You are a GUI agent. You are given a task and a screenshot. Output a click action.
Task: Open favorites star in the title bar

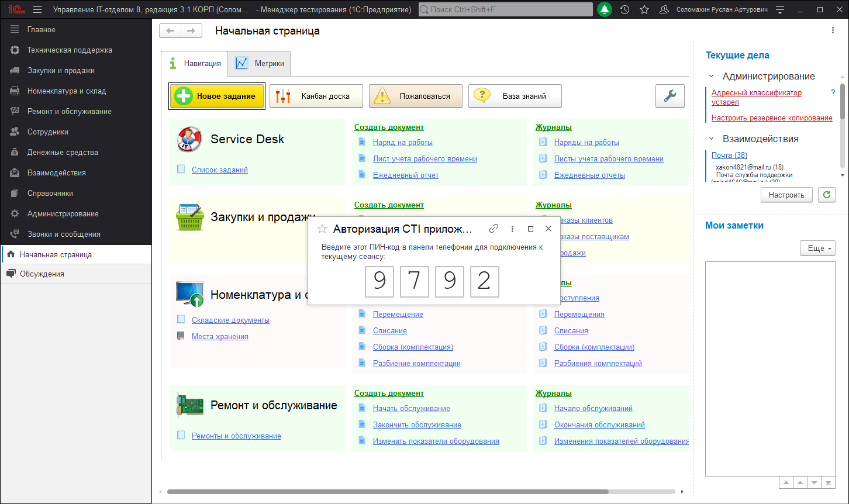644,9
